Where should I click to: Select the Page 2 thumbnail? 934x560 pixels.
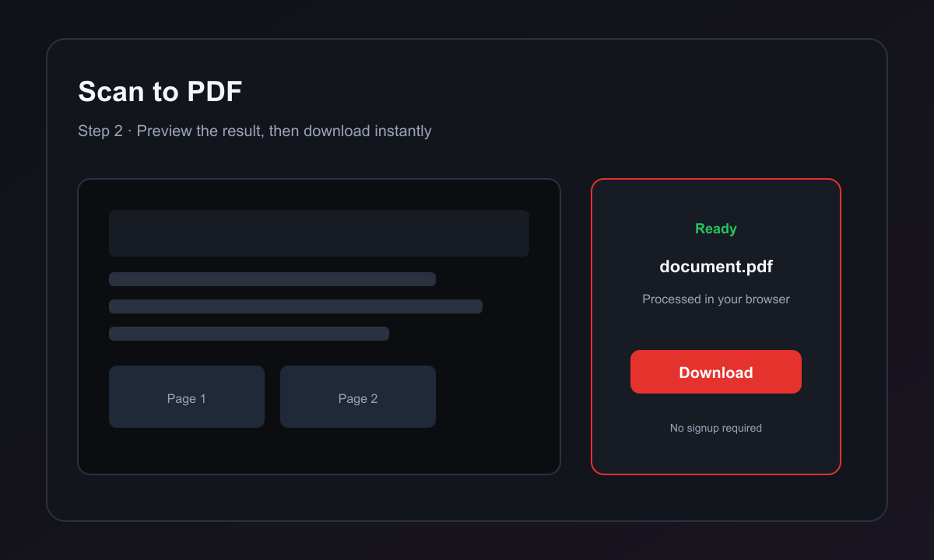pyautogui.click(x=358, y=397)
